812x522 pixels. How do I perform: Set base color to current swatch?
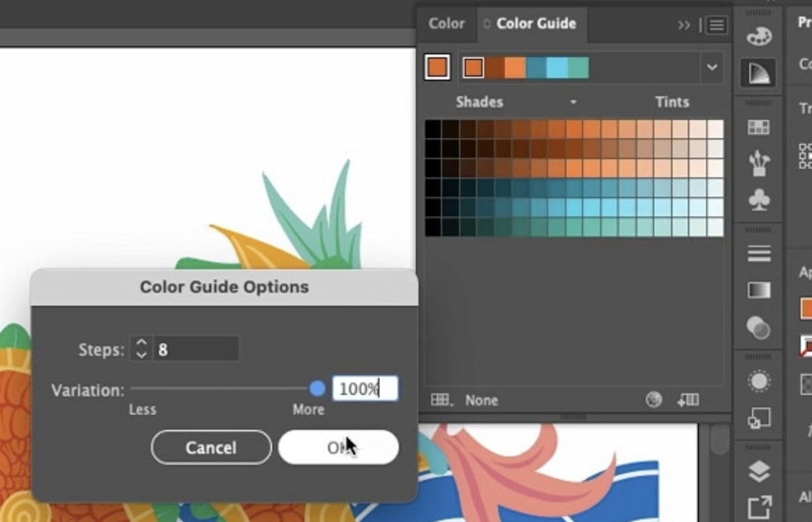tap(437, 67)
